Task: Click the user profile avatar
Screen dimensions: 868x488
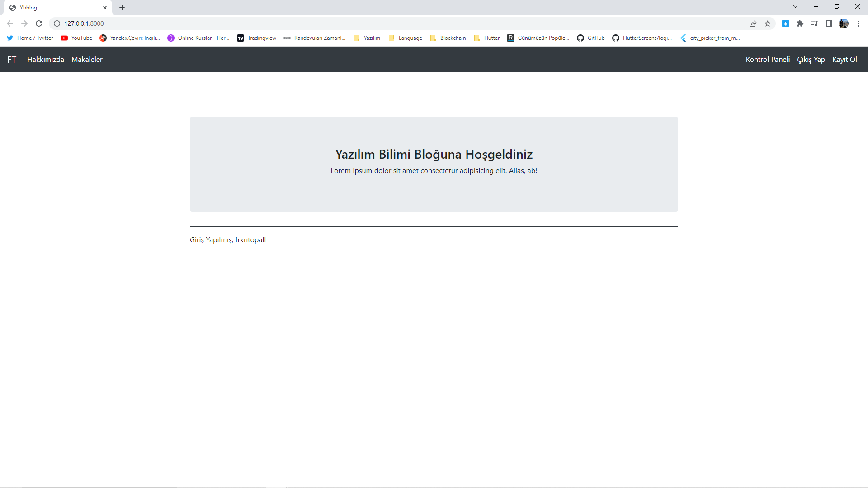Action: click(x=844, y=23)
